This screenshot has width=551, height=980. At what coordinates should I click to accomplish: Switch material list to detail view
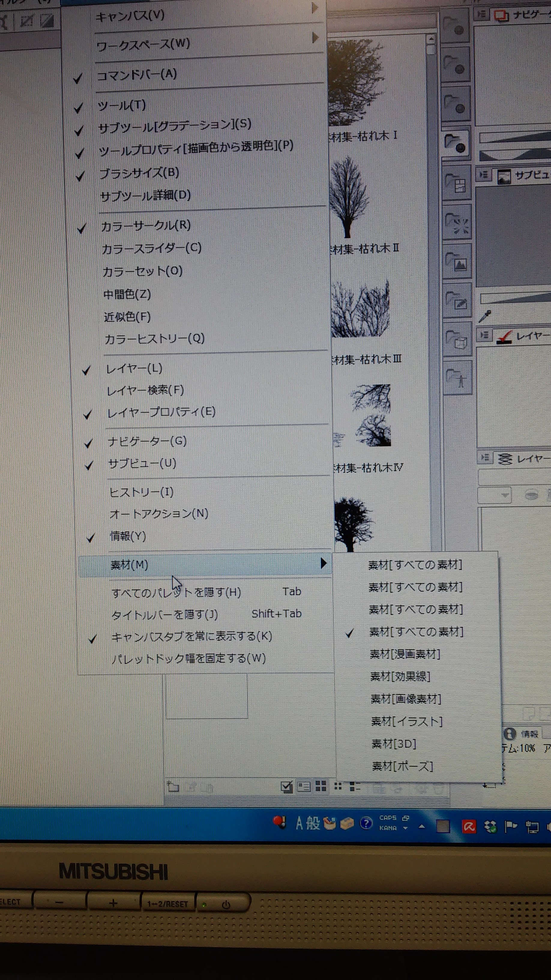303,786
